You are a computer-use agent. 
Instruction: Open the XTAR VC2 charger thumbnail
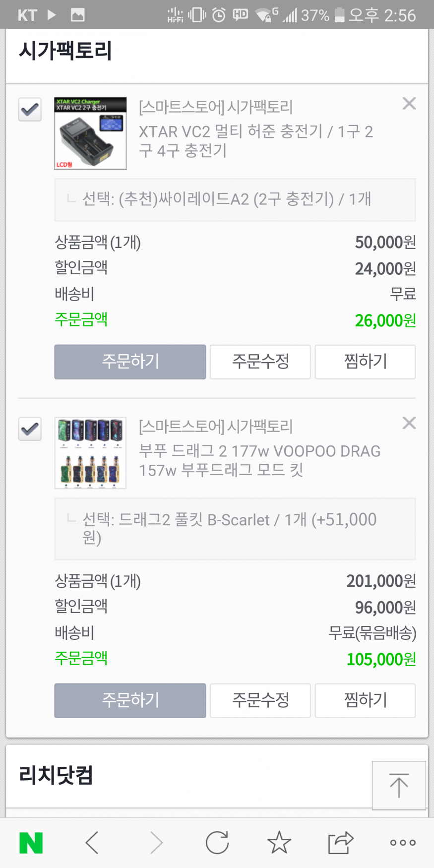tap(90, 133)
